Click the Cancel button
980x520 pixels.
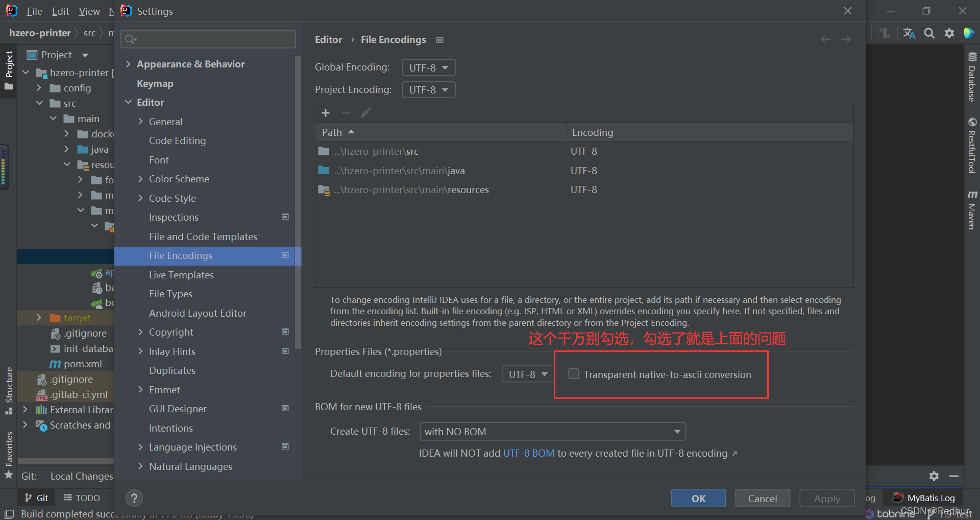tap(763, 499)
